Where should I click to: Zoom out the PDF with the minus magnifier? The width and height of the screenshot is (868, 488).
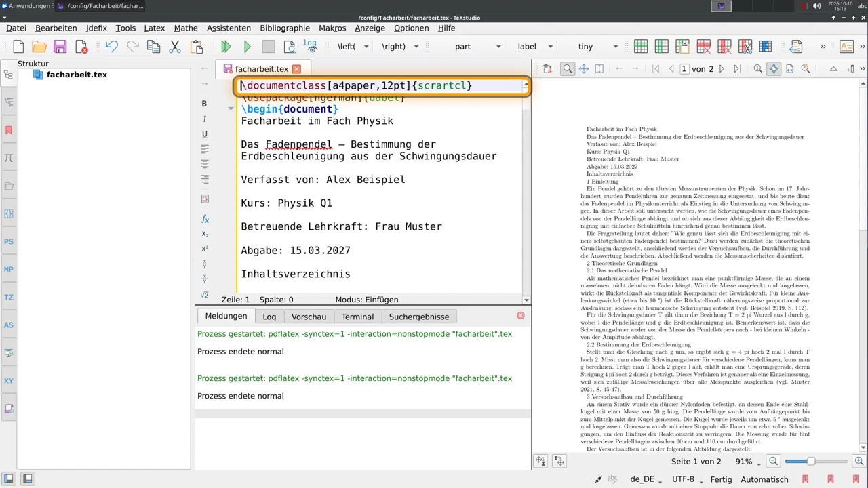click(x=773, y=462)
